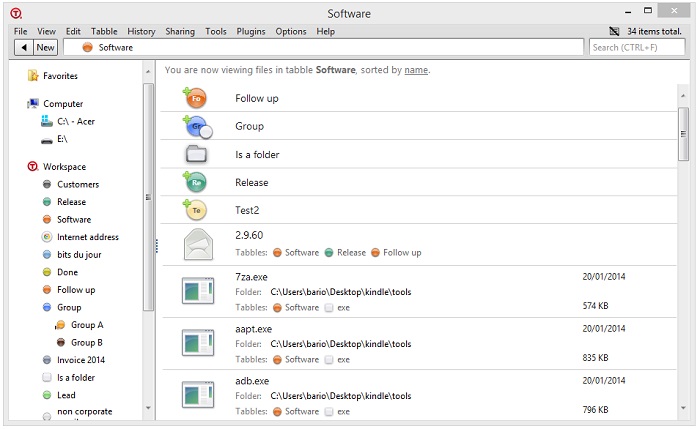Click the folder icon for Is a folder

pos(196,154)
